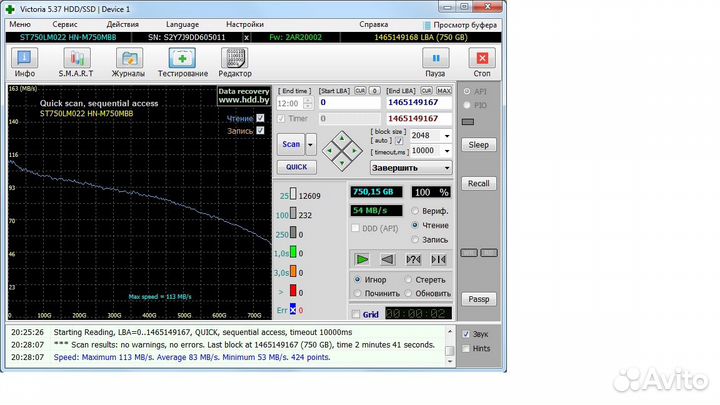This screenshot has width=720, height=405.
Task: Select the Вериф. radio button
Action: pyautogui.click(x=415, y=211)
